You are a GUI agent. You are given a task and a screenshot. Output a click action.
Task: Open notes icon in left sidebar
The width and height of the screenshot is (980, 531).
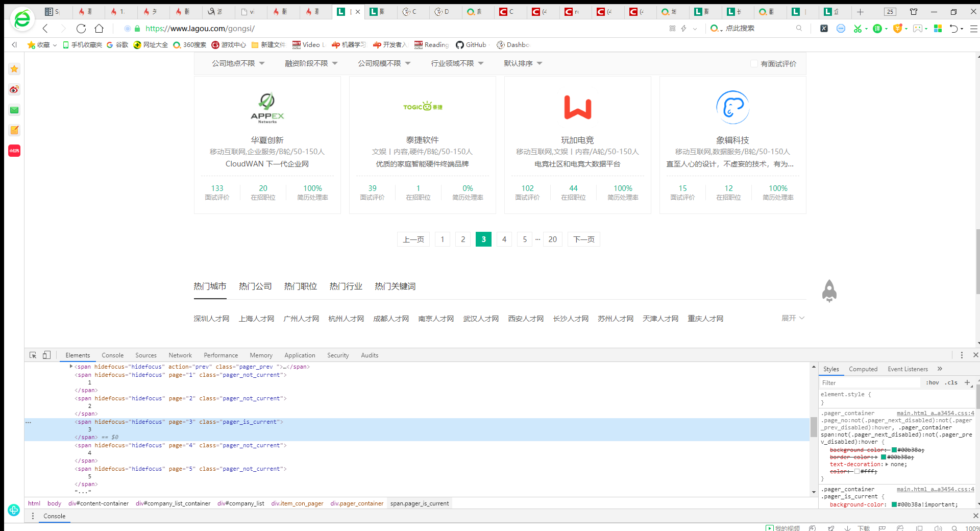(x=14, y=130)
